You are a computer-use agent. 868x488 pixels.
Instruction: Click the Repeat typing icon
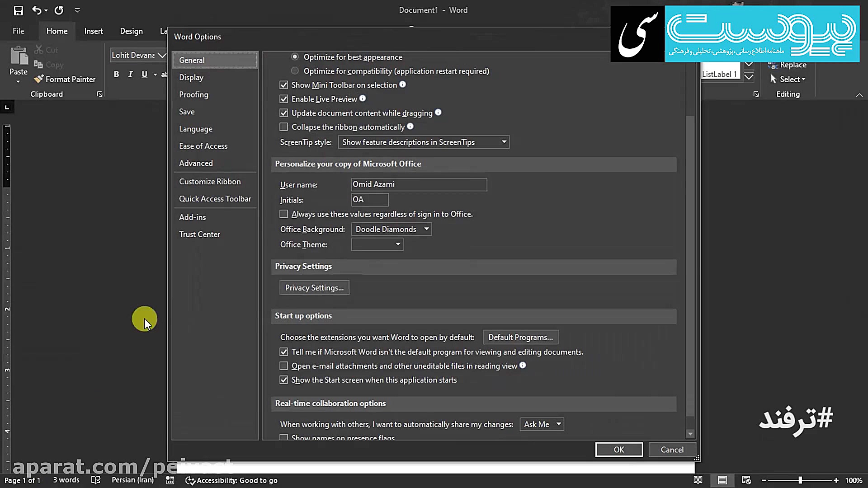(x=59, y=10)
